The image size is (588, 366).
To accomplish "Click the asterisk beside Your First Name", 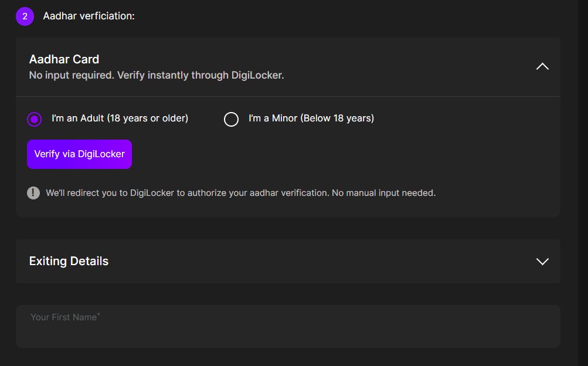I will [98, 316].
